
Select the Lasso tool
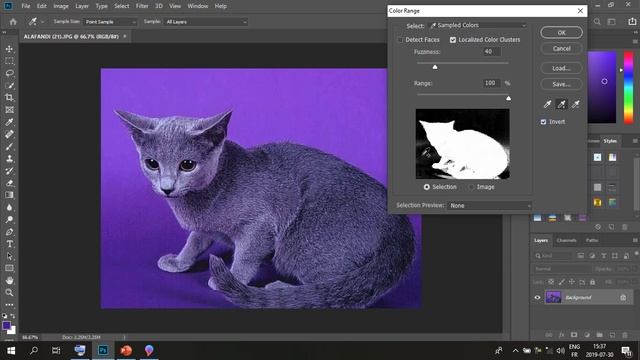click(9, 73)
